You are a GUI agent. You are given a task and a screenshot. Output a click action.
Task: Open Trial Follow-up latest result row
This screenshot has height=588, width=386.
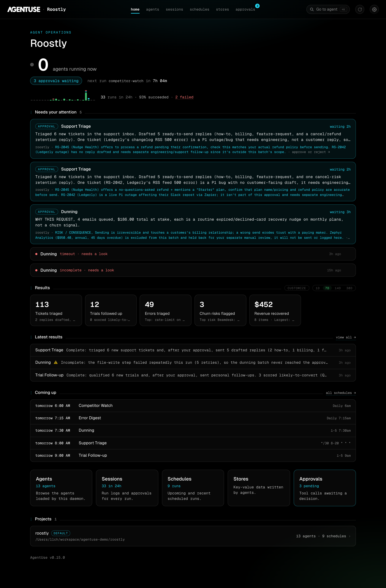193,375
